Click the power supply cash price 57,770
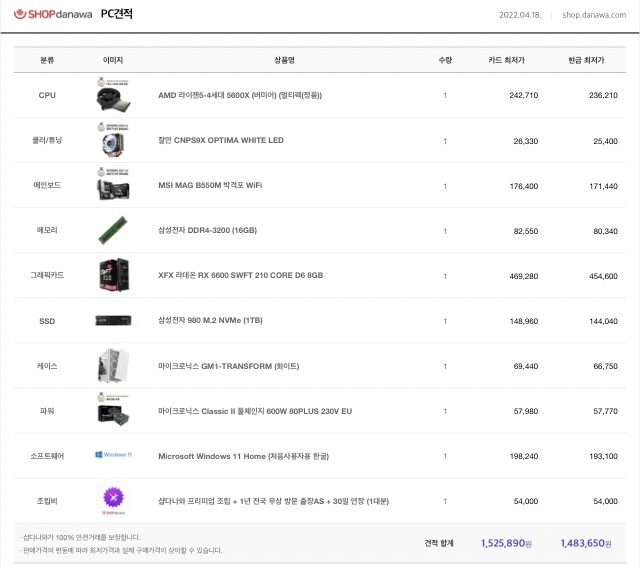 [605, 411]
